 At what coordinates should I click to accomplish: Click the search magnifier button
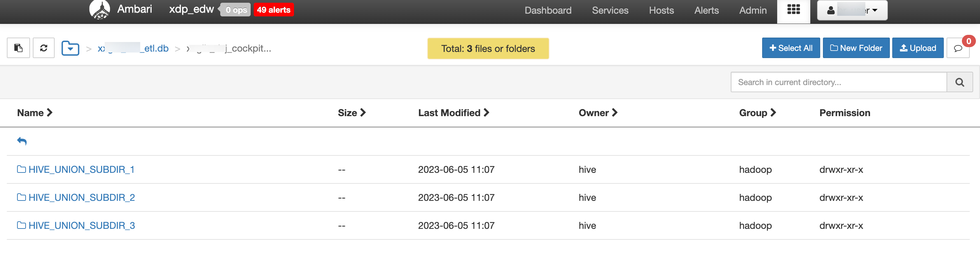(960, 82)
